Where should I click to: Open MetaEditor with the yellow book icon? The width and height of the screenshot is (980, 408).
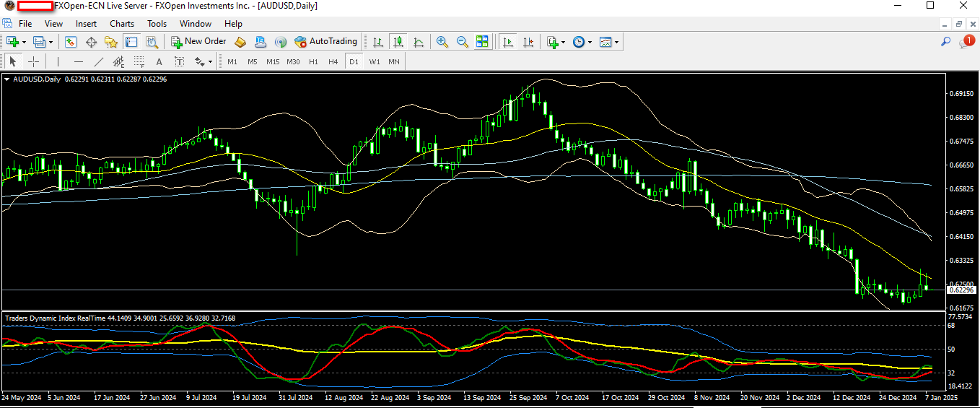241,42
